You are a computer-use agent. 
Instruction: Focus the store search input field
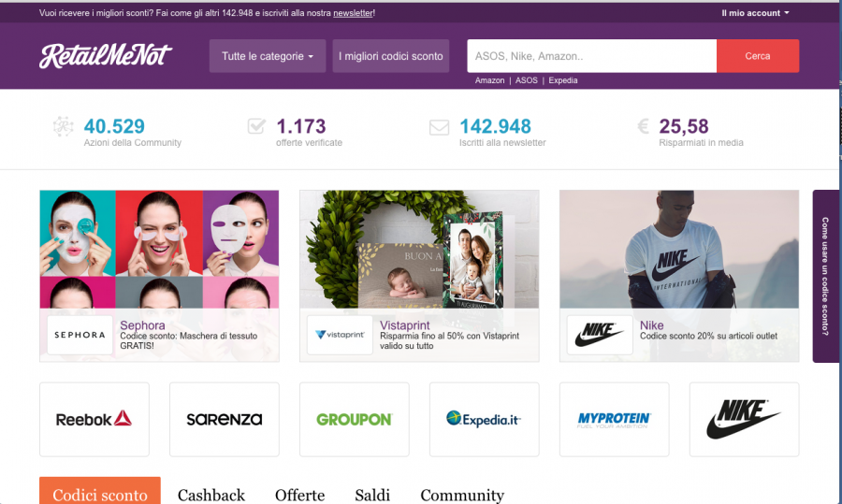pos(592,56)
